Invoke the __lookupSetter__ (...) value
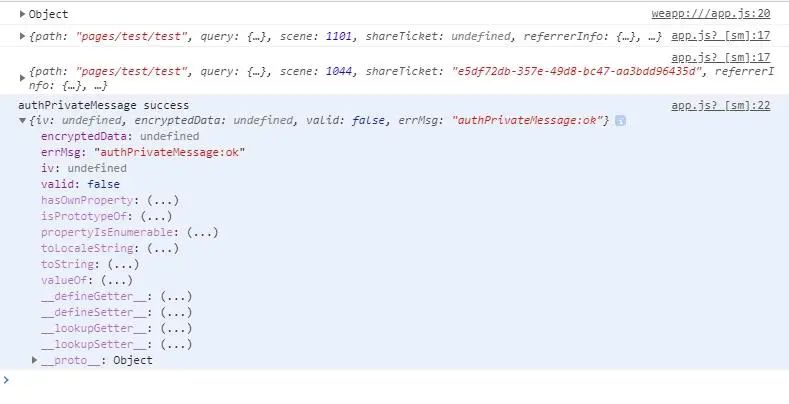This screenshot has width=789, height=404. pyautogui.click(x=176, y=344)
